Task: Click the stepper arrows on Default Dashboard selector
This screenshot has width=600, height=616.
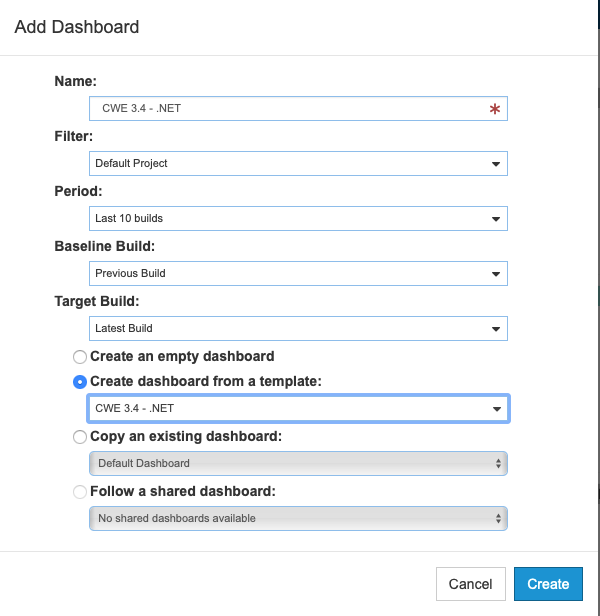Action: [x=498, y=464]
